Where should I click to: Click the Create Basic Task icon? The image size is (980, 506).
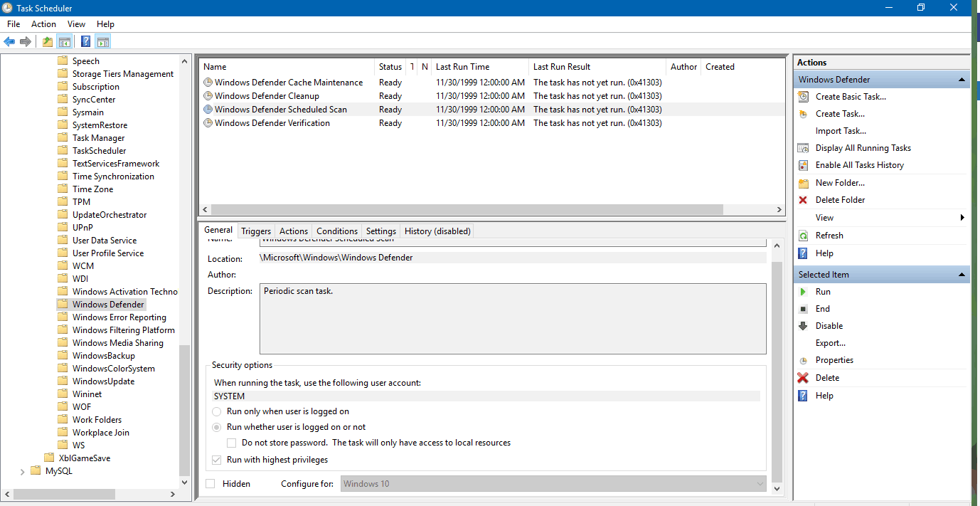point(803,97)
